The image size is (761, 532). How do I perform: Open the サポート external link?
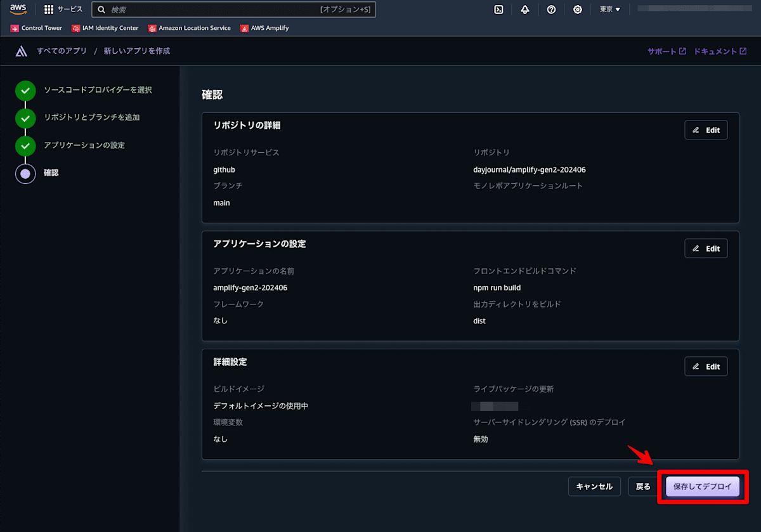(x=667, y=51)
